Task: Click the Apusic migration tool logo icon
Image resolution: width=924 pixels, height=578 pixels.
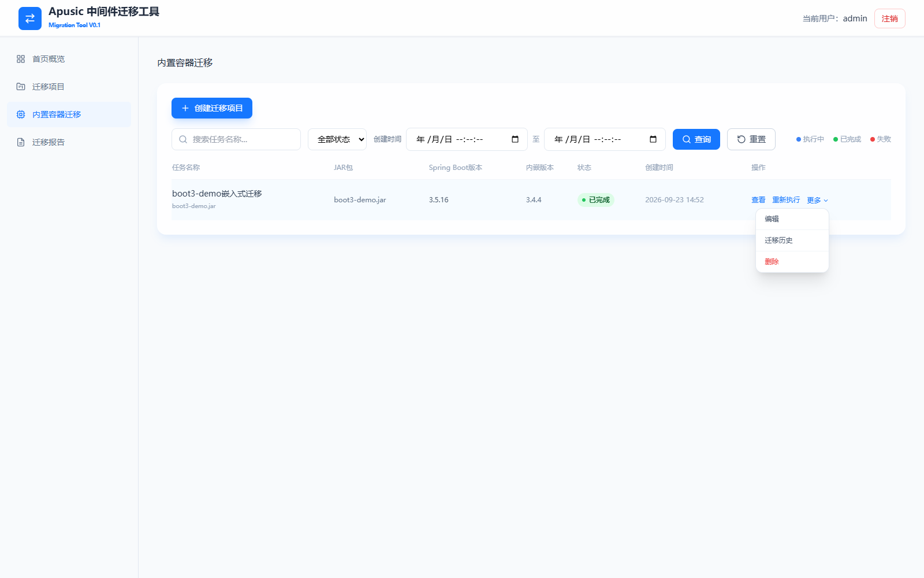Action: (x=30, y=18)
